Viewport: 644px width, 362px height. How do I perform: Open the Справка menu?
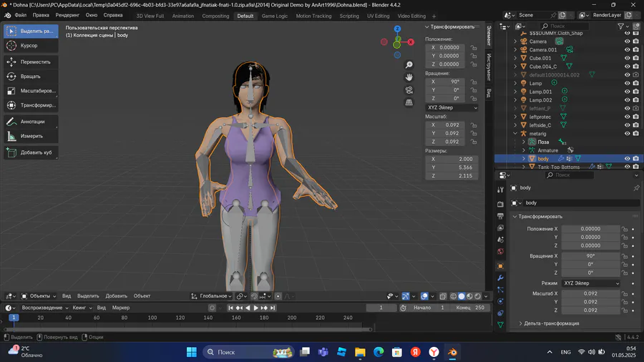click(x=113, y=15)
